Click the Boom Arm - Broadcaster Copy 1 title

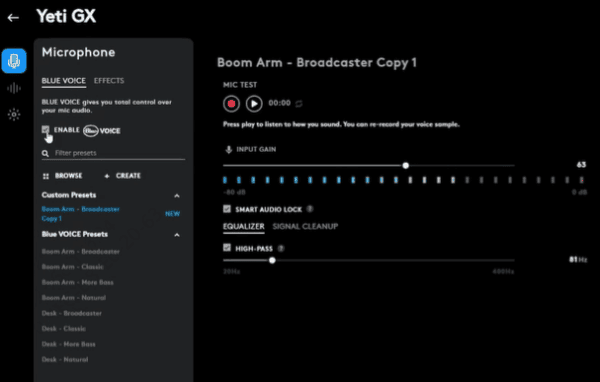(317, 63)
